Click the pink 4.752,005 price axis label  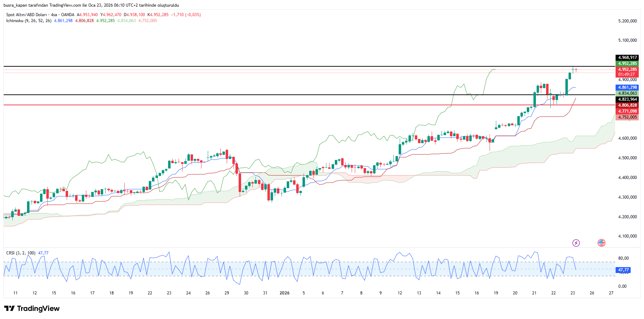pos(627,117)
